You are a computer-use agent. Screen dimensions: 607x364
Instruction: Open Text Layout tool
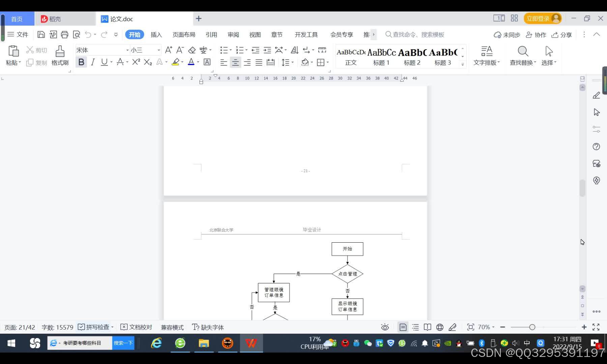[x=486, y=56]
